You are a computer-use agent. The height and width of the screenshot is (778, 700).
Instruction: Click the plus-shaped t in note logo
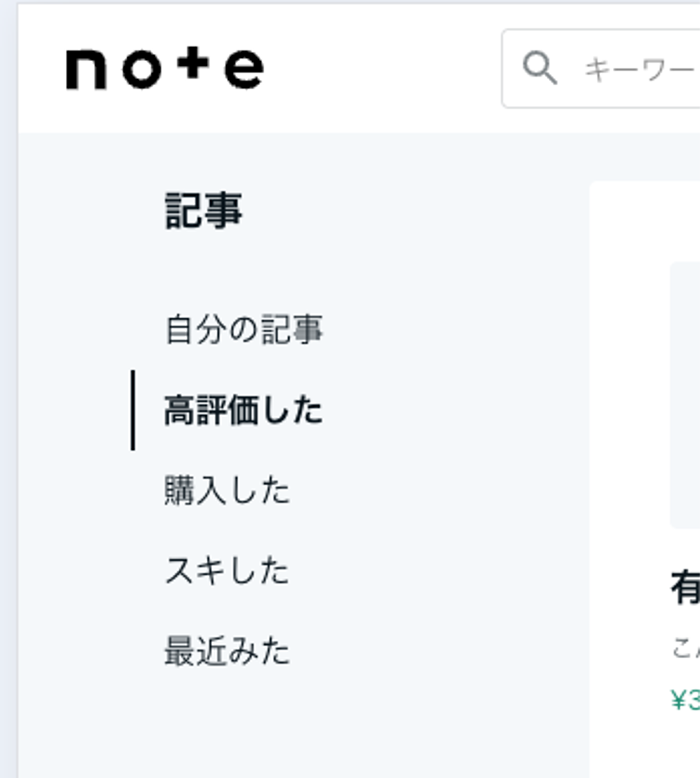(193, 64)
